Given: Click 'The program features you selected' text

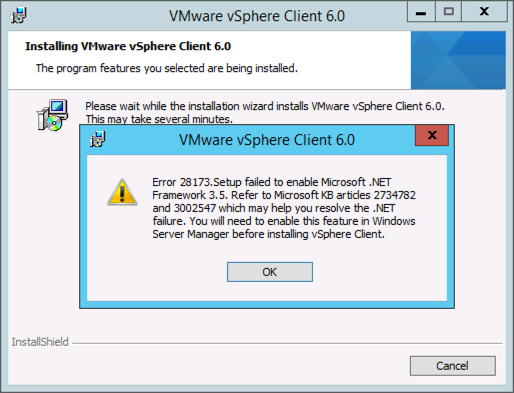Looking at the screenshot, I should 167,68.
